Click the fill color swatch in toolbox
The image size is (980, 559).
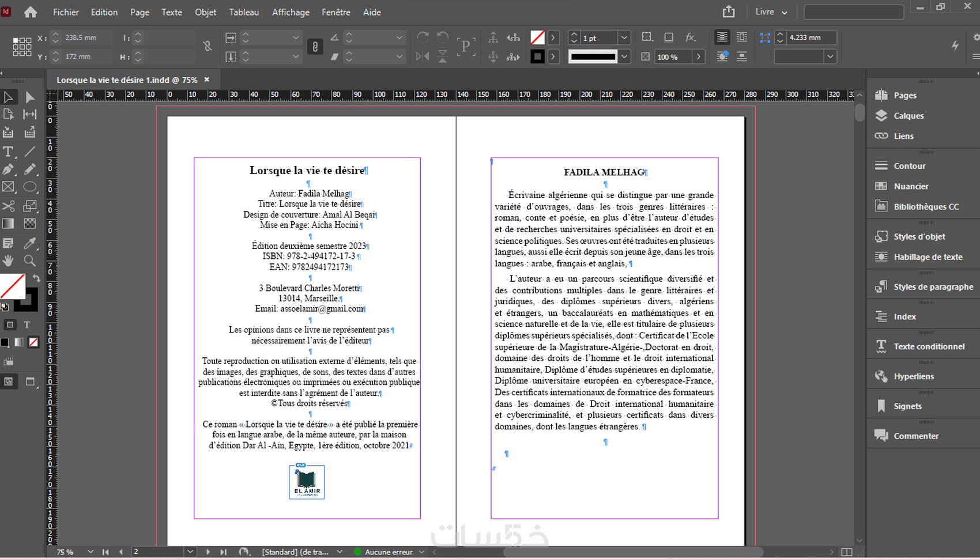point(13,286)
